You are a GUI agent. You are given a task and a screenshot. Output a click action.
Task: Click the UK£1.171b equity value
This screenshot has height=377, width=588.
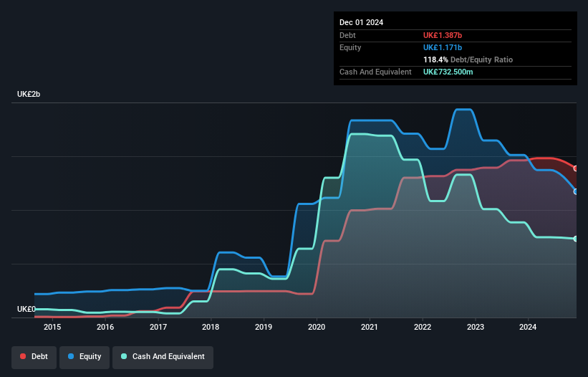443,47
